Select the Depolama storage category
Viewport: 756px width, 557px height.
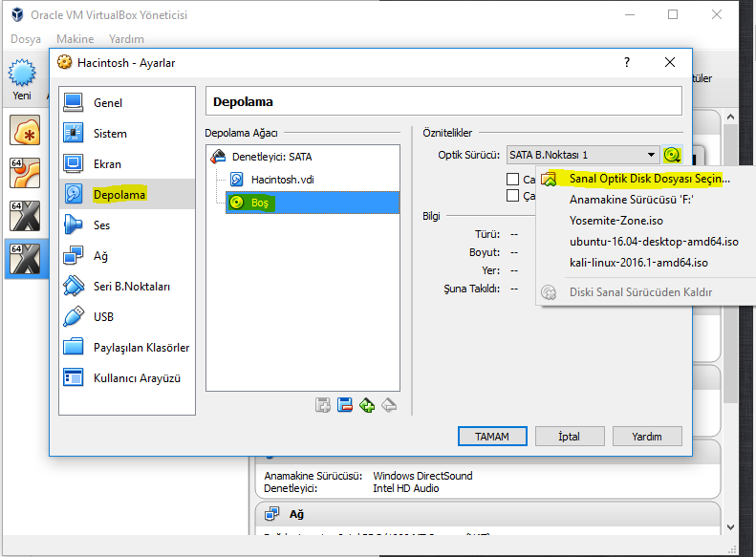pos(127,194)
